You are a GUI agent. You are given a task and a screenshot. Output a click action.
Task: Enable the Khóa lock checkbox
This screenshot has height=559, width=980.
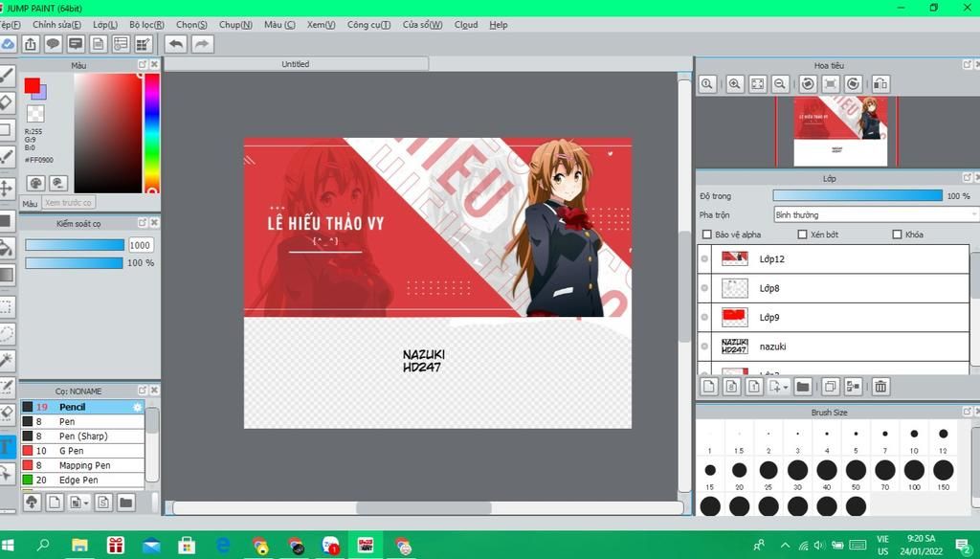(897, 235)
